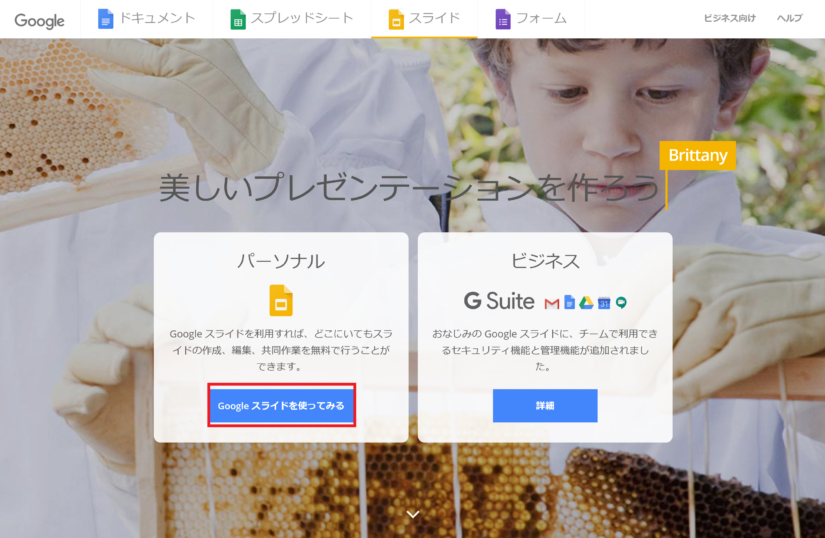Click the Google logo
This screenshot has width=825, height=538.
(39, 21)
